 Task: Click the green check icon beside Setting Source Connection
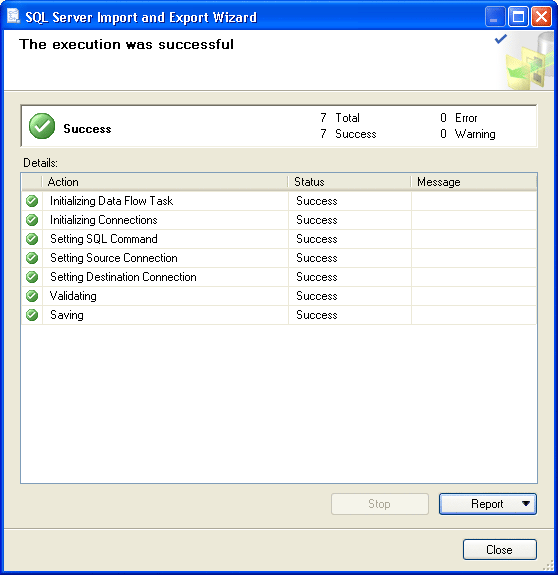(32, 258)
